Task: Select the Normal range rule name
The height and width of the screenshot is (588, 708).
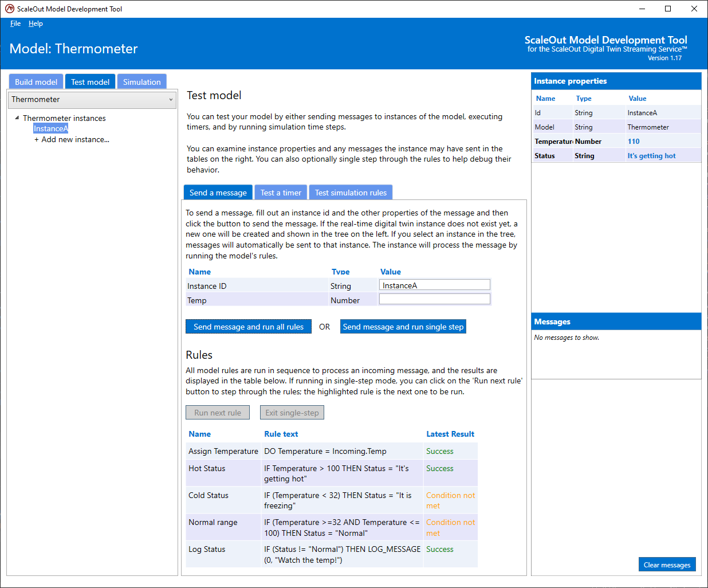Action: pyautogui.click(x=213, y=522)
